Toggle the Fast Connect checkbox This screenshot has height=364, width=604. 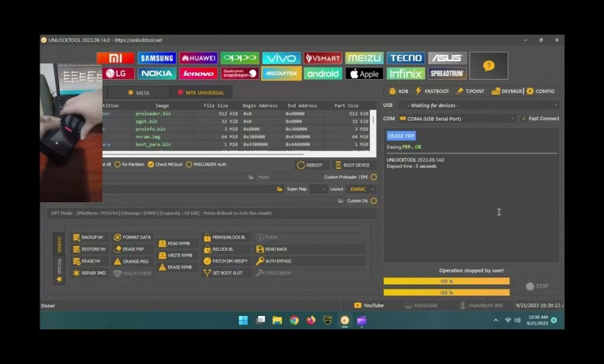(x=524, y=118)
